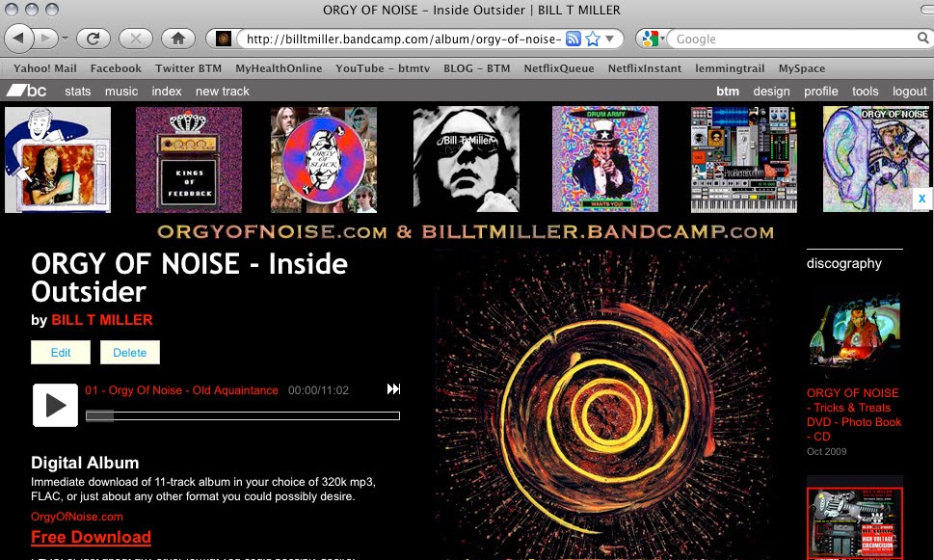The height and width of the screenshot is (560, 934).
Task: Click the 00:00/11:02 track time text
Action: (319, 390)
